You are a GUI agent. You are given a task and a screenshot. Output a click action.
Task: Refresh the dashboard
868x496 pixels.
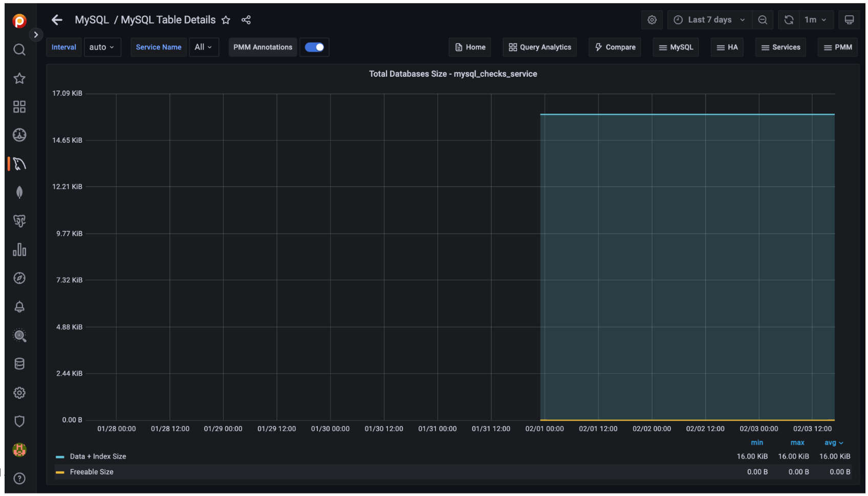[x=789, y=20]
